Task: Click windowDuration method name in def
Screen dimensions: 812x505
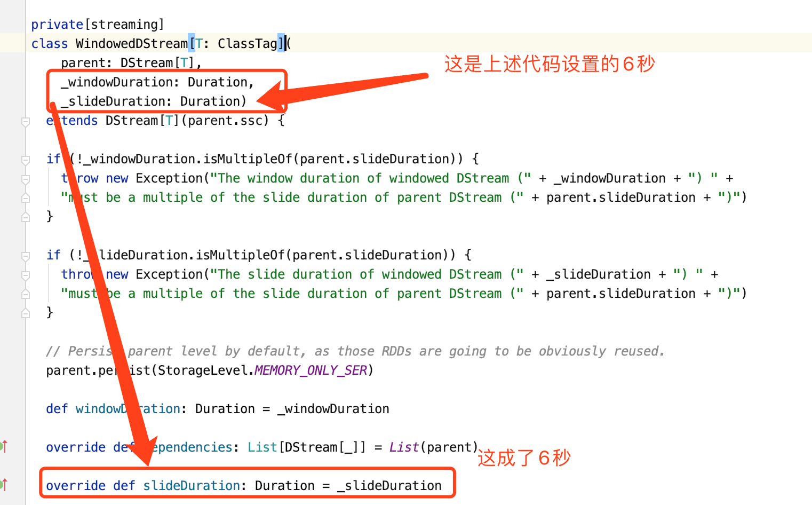Action: 128,409
